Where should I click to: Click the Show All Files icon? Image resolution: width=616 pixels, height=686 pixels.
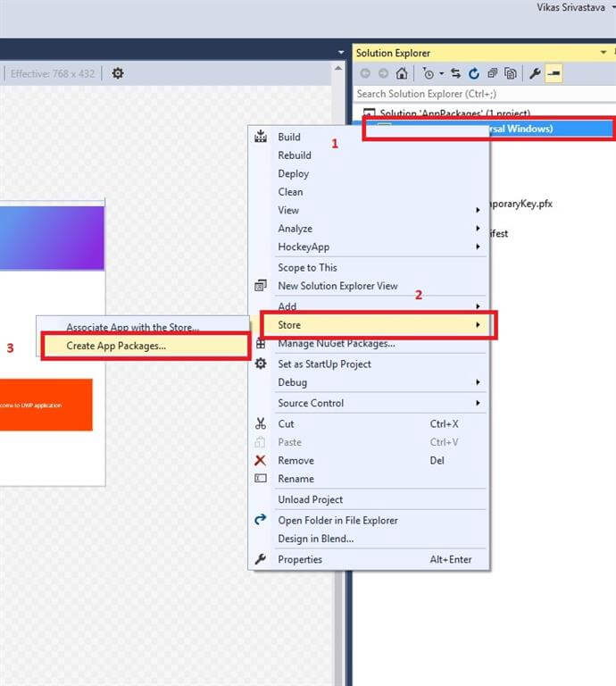510,73
